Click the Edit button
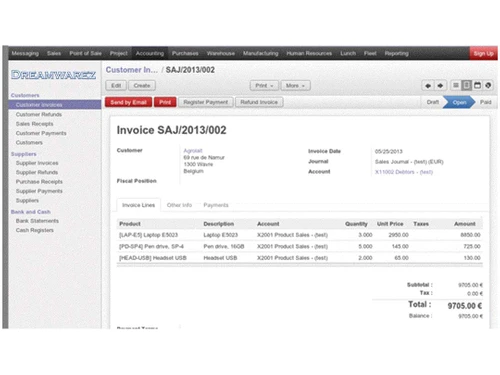Viewport: 500px width, 375px height. [x=116, y=86]
